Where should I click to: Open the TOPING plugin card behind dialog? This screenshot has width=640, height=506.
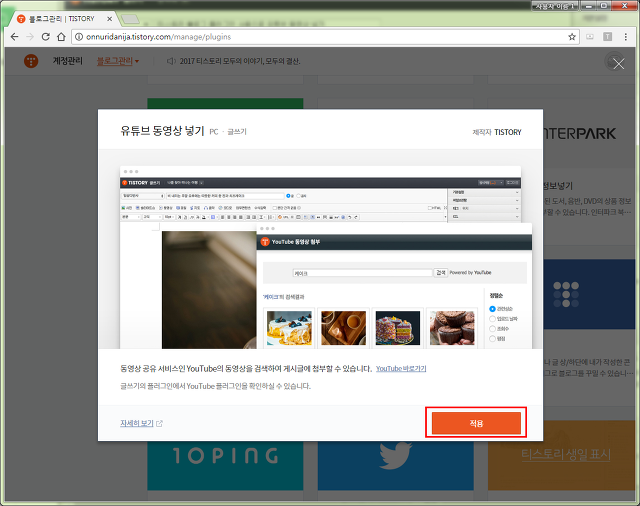(225, 465)
